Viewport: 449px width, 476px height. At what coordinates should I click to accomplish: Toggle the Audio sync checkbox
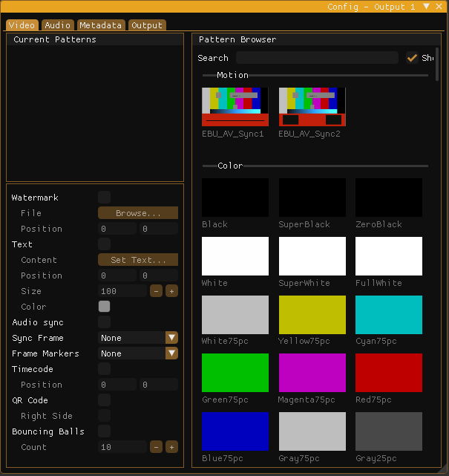(x=104, y=322)
